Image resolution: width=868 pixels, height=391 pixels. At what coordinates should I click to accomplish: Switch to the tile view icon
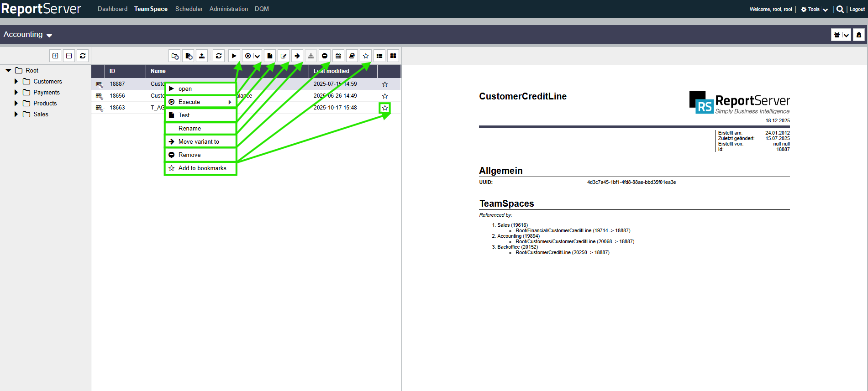click(x=393, y=56)
